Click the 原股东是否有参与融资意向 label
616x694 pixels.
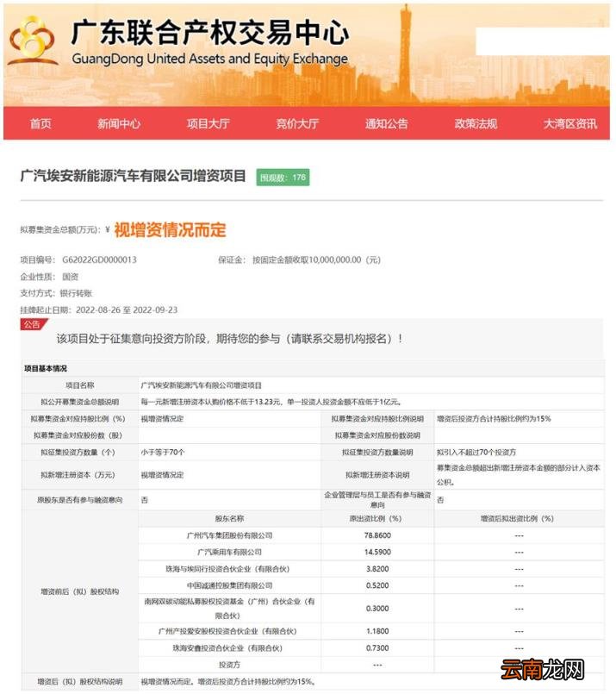(80, 500)
